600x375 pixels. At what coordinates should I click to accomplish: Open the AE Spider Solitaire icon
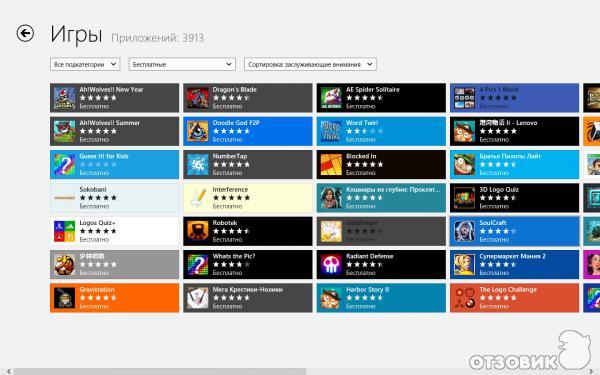331,98
